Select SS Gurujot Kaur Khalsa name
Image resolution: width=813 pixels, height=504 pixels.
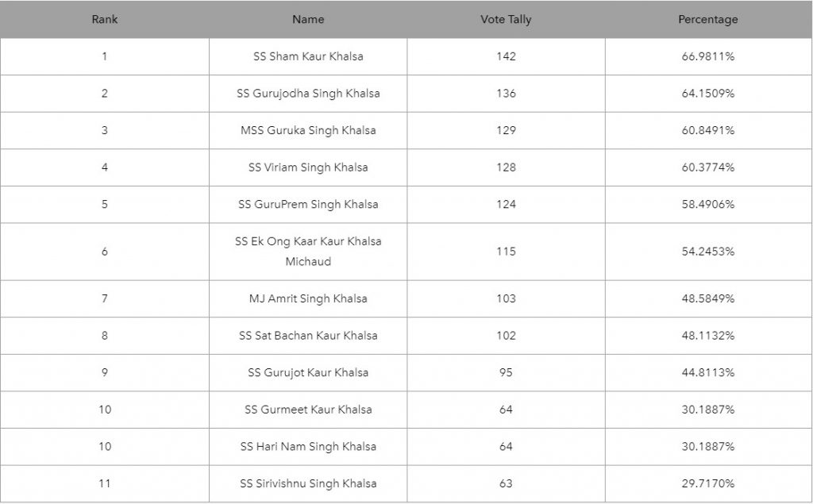308,372
